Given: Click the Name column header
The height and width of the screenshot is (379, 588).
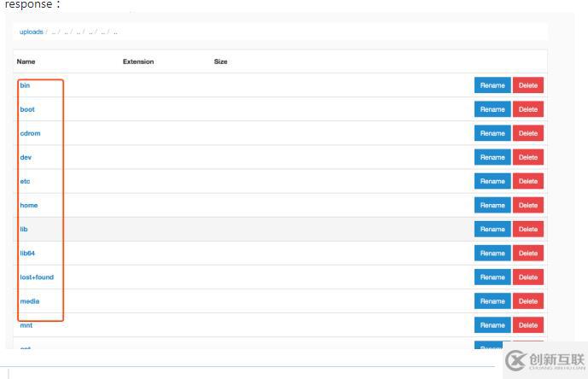Looking at the screenshot, I should (x=26, y=61).
